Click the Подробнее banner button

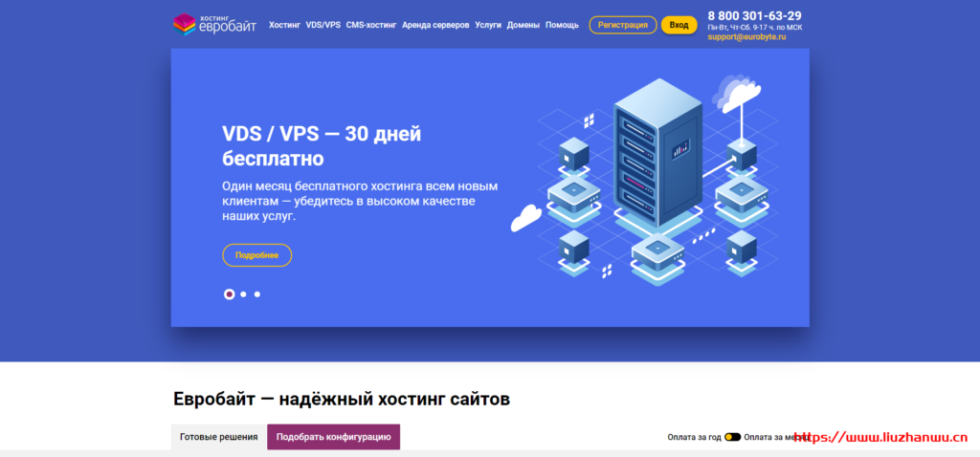click(x=256, y=255)
